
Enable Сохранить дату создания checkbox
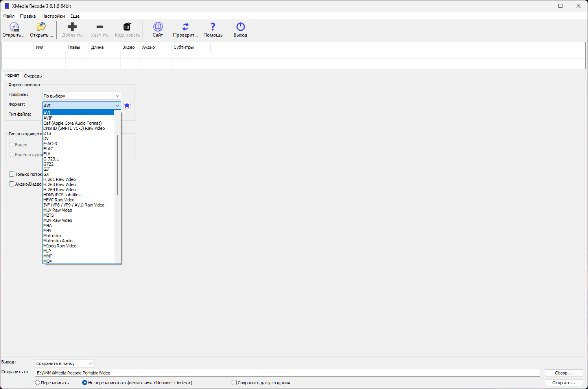pos(234,383)
